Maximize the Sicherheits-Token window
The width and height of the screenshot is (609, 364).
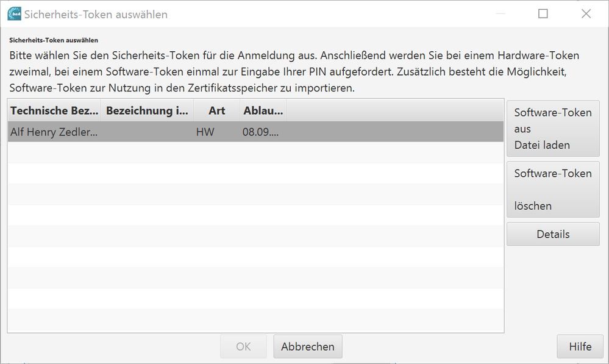(x=543, y=14)
